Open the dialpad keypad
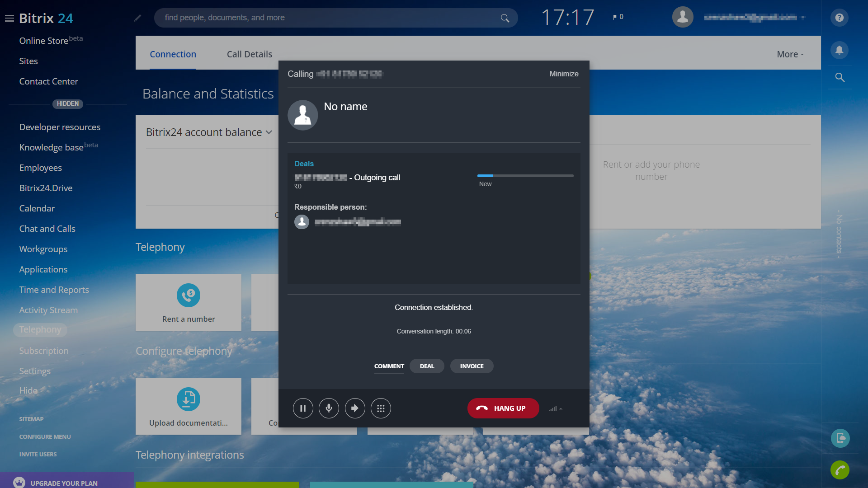 (381, 408)
